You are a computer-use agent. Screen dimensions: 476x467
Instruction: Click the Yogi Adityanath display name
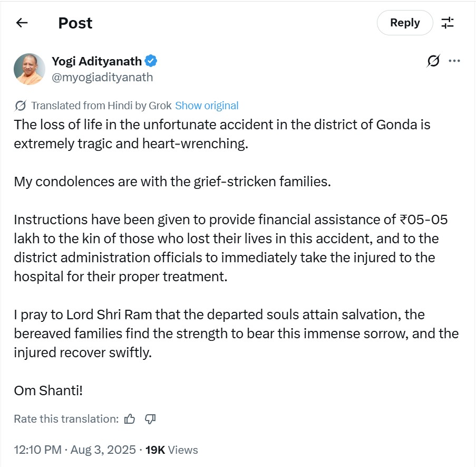pos(96,61)
